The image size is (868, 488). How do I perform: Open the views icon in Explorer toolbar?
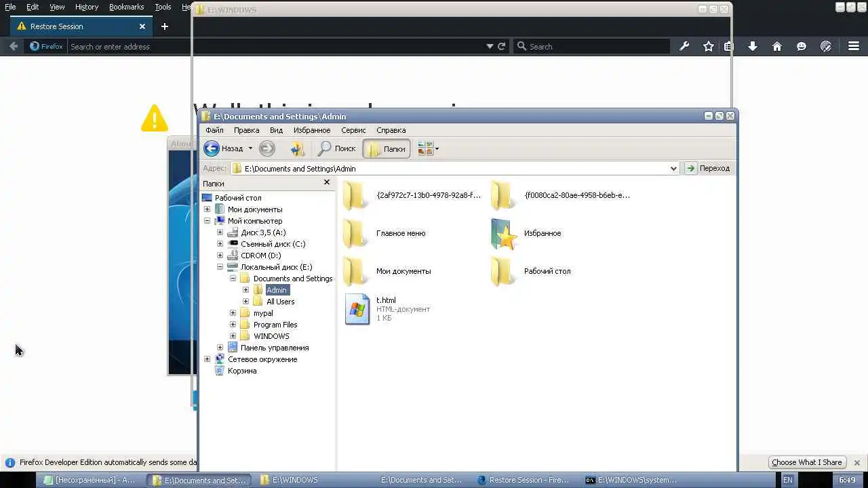click(425, 148)
